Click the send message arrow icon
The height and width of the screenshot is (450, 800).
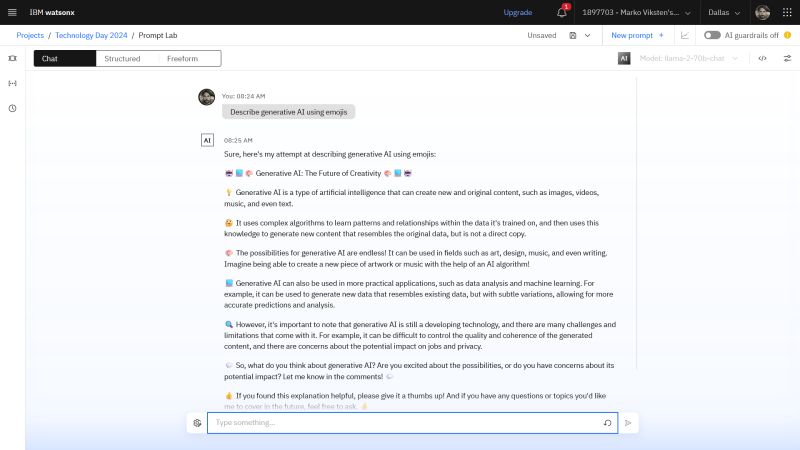pos(628,423)
